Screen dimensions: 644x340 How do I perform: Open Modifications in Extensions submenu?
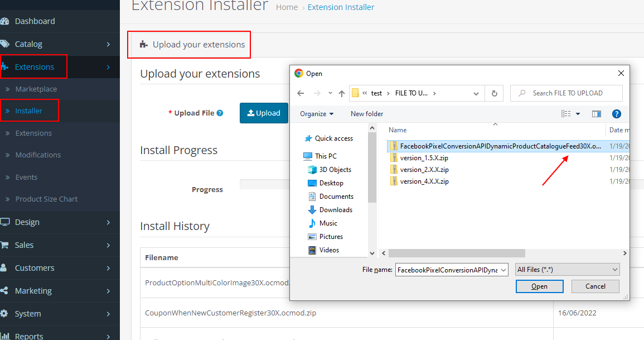tap(38, 155)
